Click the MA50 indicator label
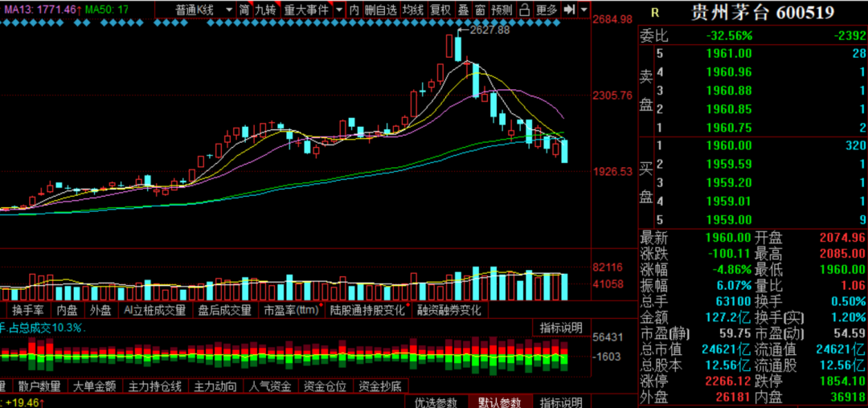 pyautogui.click(x=108, y=10)
